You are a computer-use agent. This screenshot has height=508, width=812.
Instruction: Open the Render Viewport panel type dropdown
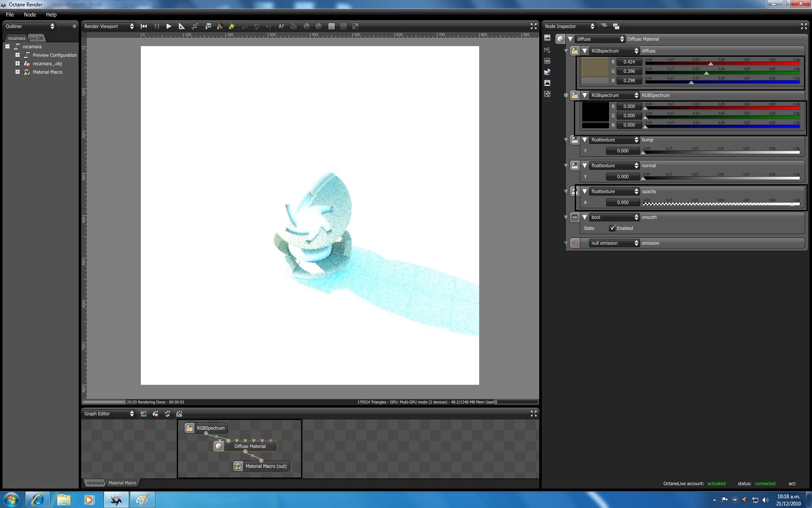[109, 26]
